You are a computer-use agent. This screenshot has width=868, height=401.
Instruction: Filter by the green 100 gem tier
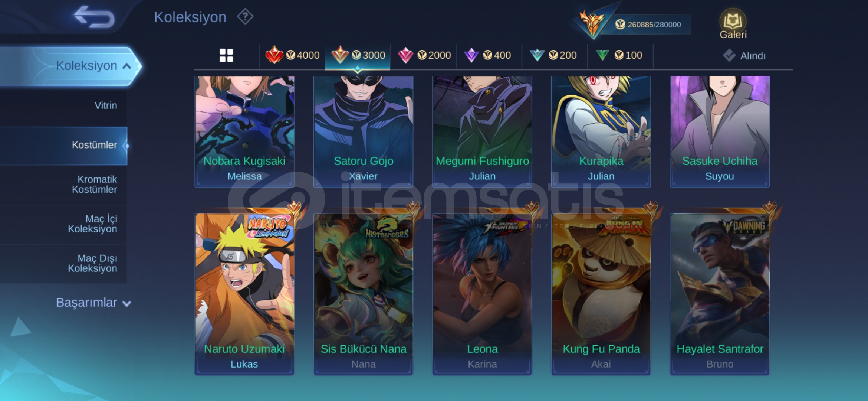(619, 56)
